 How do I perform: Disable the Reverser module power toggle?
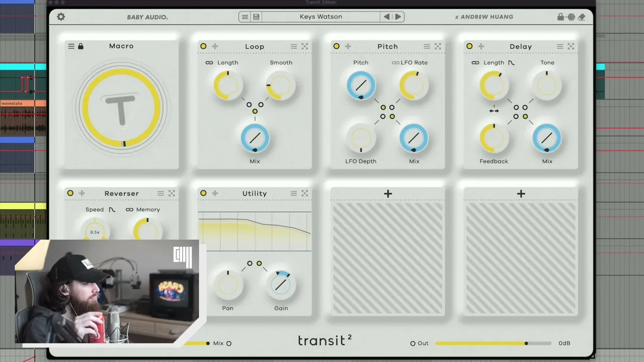pyautogui.click(x=70, y=193)
